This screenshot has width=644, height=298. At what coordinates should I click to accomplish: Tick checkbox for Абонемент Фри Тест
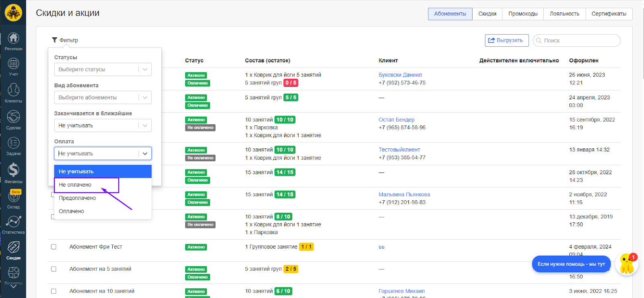click(54, 247)
